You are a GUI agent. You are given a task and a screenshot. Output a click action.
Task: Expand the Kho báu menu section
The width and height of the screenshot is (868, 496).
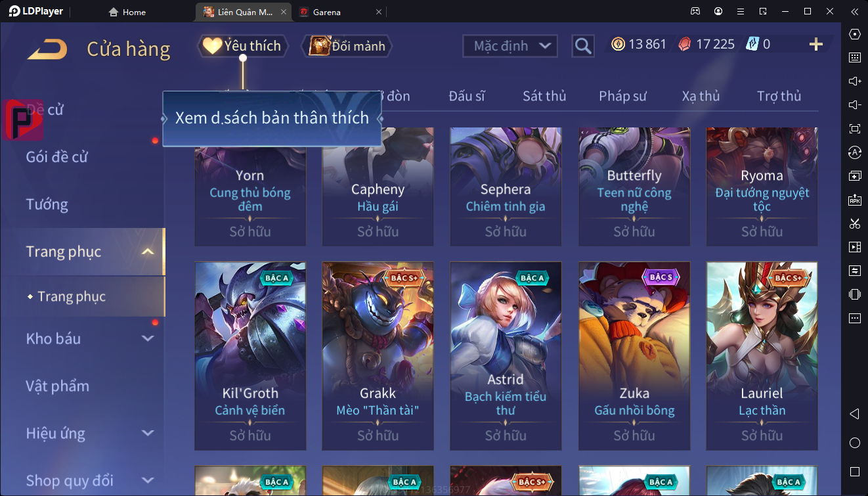pos(148,338)
